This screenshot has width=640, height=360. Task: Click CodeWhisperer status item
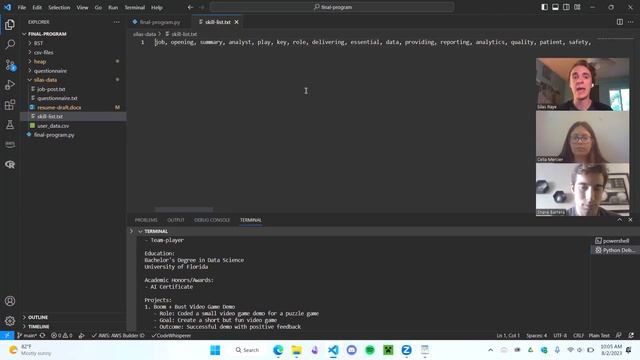point(171,336)
